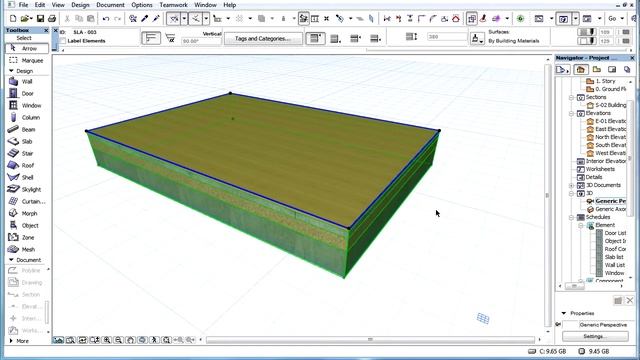Pick up parameters with eyedropper icon
Viewport: 640px width, 360px height.
[x=144, y=18]
